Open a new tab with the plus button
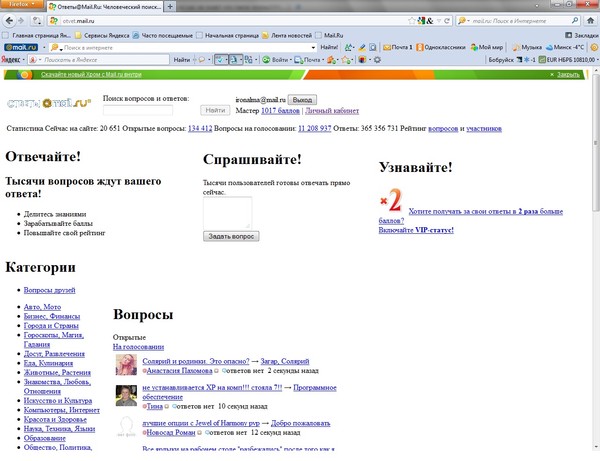 pos(170,7)
